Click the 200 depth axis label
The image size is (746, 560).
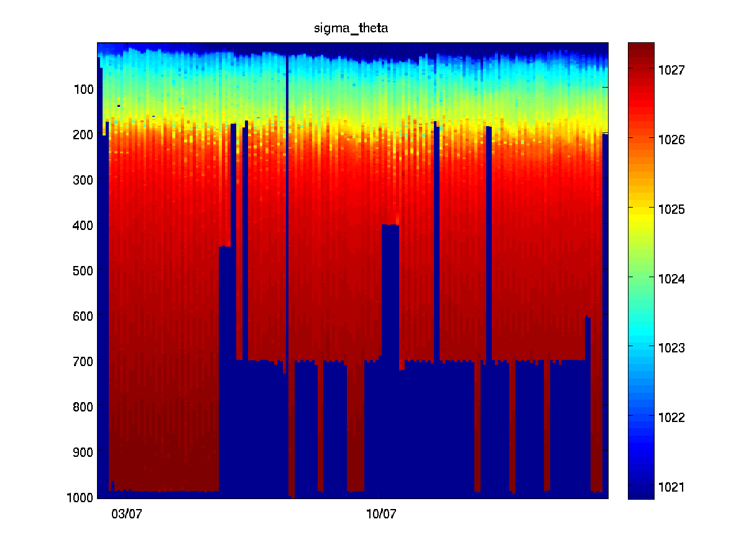(x=83, y=134)
